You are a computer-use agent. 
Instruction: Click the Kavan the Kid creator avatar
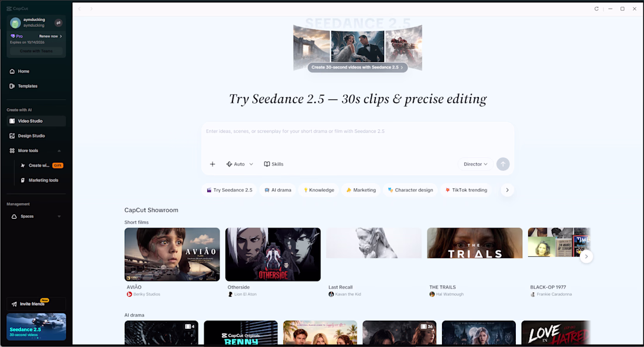[x=331, y=294]
